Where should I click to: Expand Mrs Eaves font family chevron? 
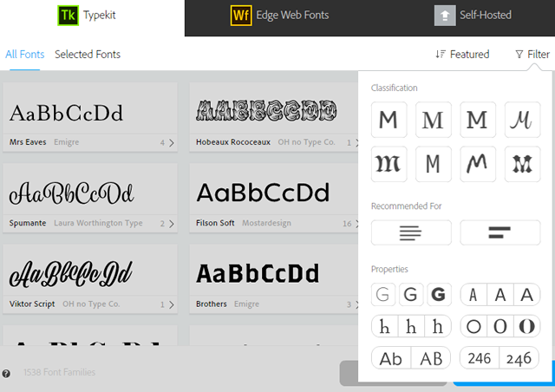click(x=172, y=143)
